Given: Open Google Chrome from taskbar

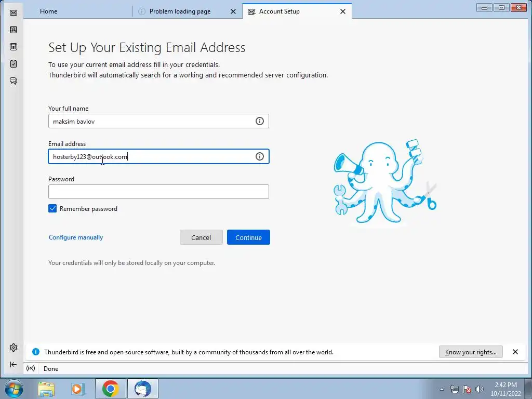Looking at the screenshot, I should (110, 389).
